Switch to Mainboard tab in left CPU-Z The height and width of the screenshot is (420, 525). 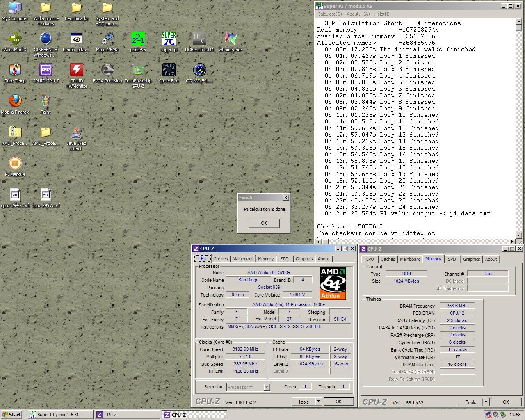click(243, 259)
